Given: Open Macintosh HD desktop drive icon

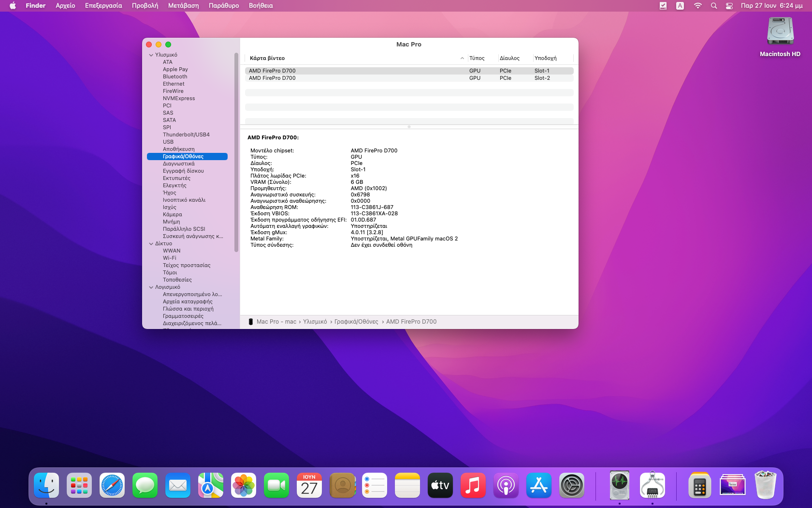Looking at the screenshot, I should click(x=780, y=32).
